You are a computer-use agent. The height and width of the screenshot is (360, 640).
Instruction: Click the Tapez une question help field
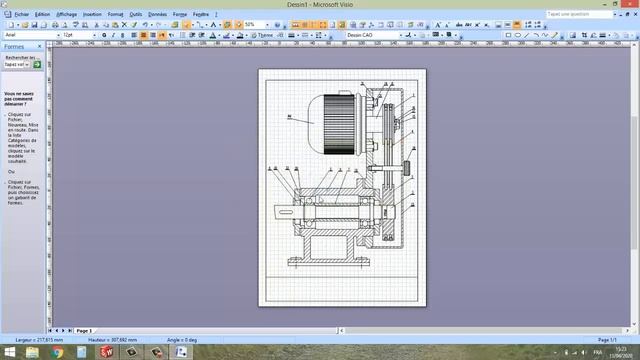pyautogui.click(x=580, y=14)
